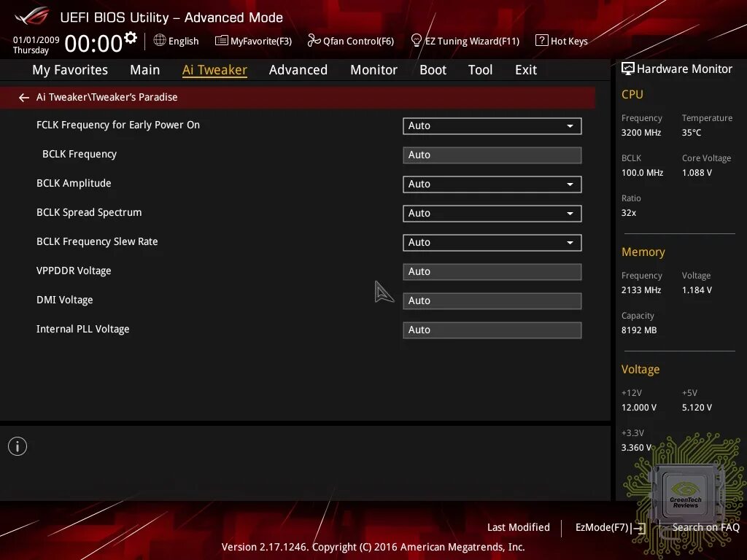
Task: Open the BCLK Spread Spectrum dropdown
Action: (492, 214)
